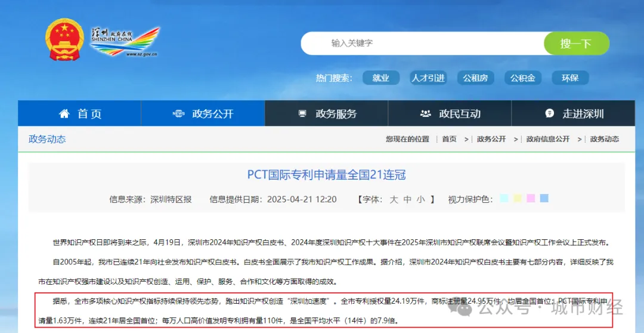The image size is (644, 333).
Task: Set font size to 中
Action: (x=407, y=200)
